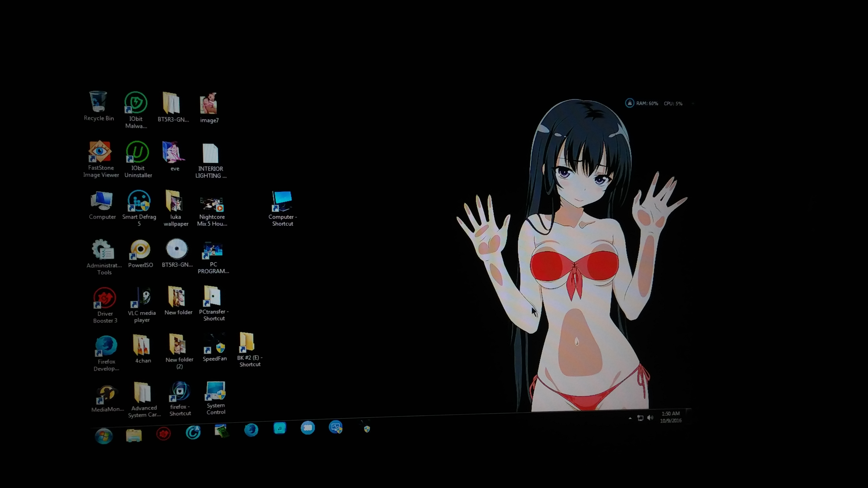Open the IObit Uninstaller shortcut
The image size is (868, 488).
138,152
